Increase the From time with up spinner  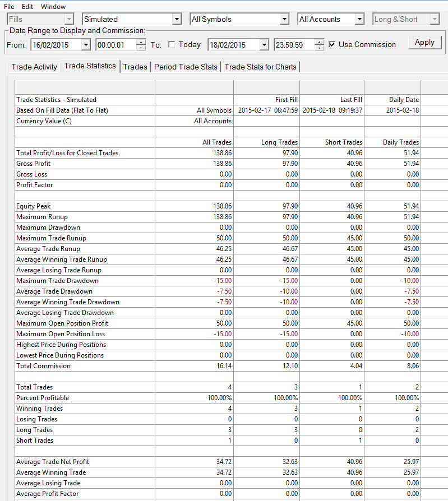(x=141, y=42)
